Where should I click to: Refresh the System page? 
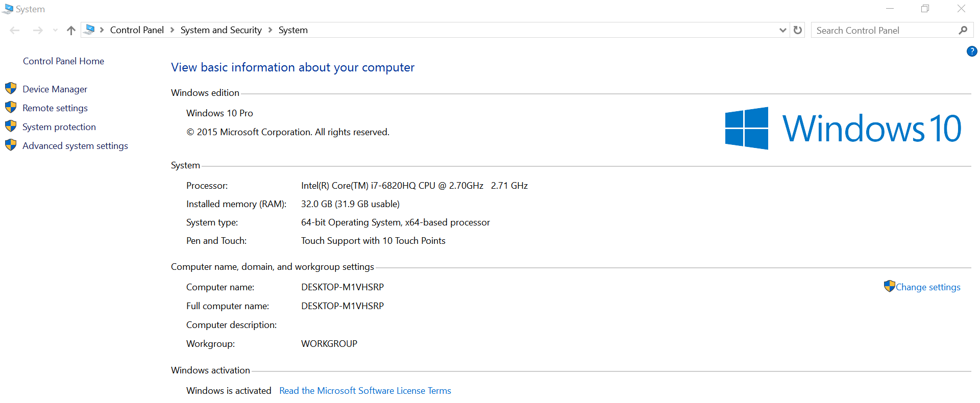point(798,30)
